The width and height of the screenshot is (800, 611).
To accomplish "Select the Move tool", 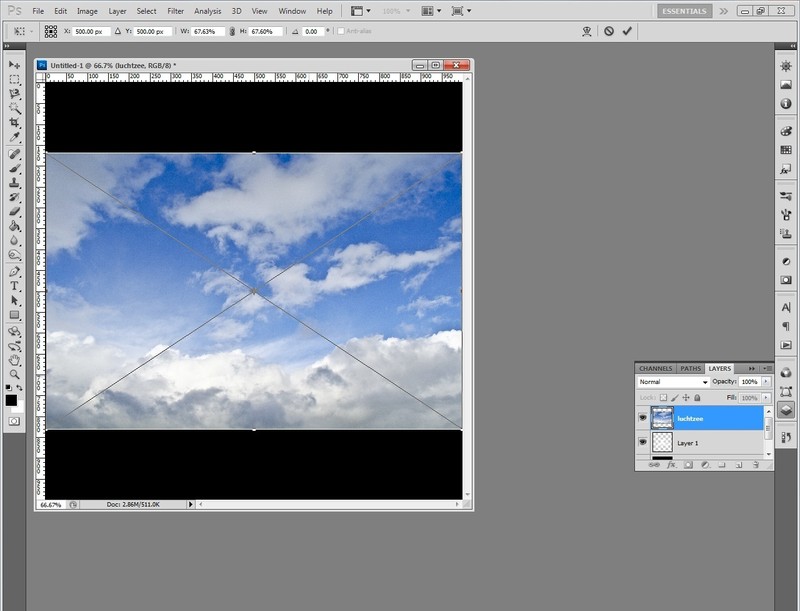I will point(14,64).
